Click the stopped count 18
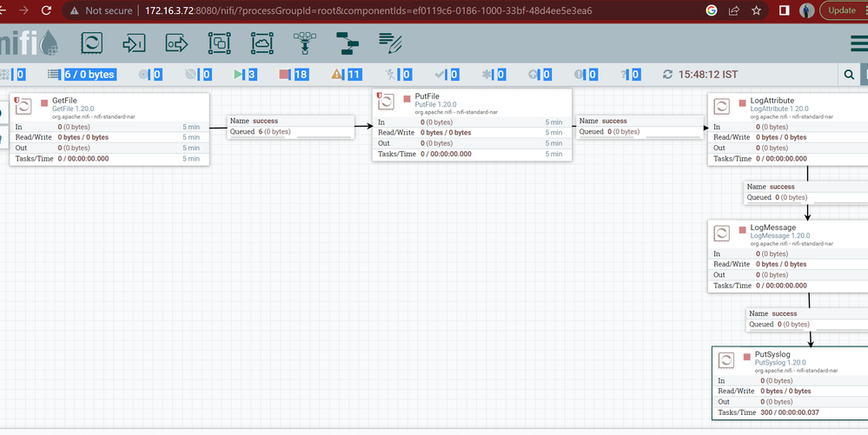868x435 pixels. (301, 74)
